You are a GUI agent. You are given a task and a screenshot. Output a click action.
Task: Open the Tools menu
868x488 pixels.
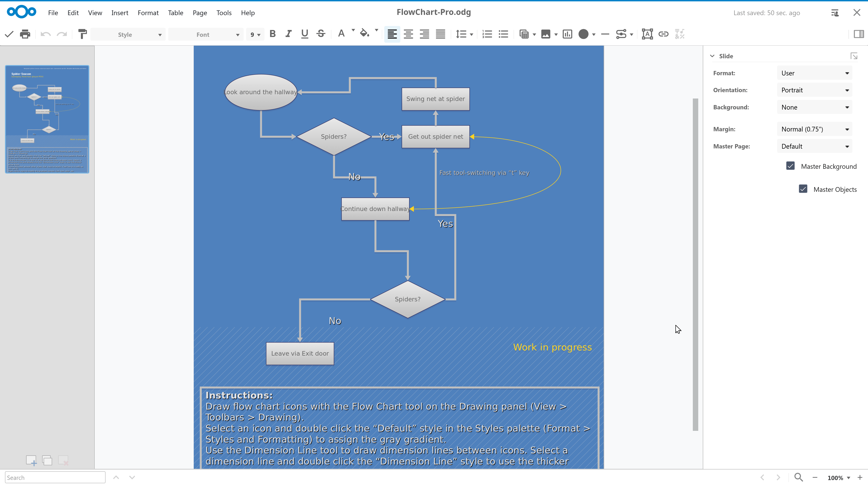[224, 13]
